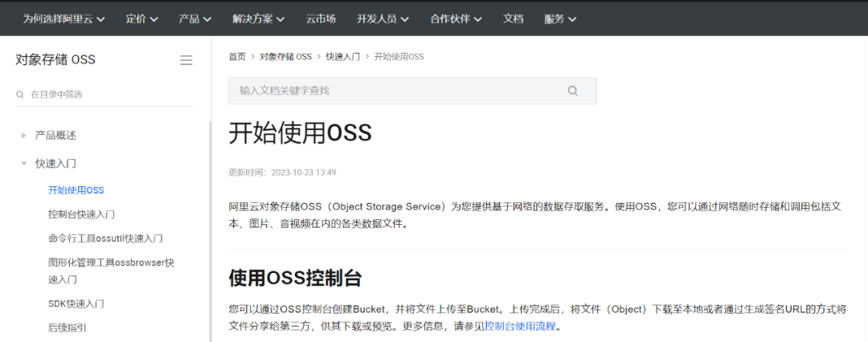Open the 服务 dropdown menu
Screen dimensions: 868x342
560,18
